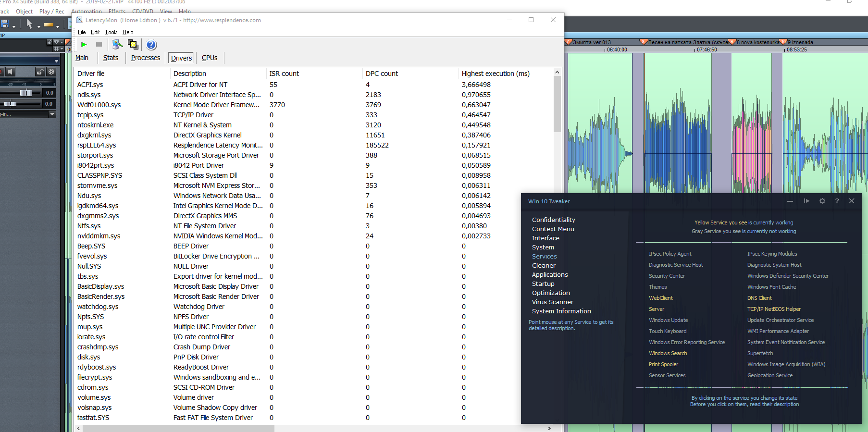The image size is (868, 432).
Task: Switch to the Processes tab
Action: (145, 58)
